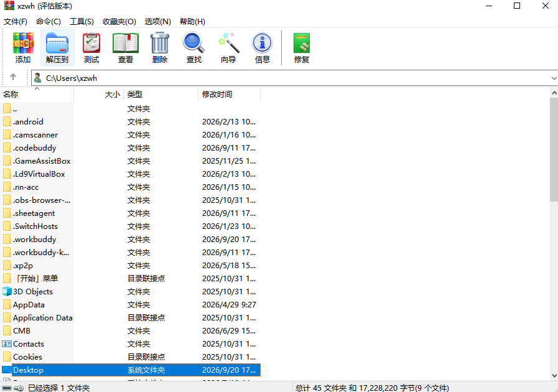Select the 「开始」菜单 junction entry

pos(130,278)
